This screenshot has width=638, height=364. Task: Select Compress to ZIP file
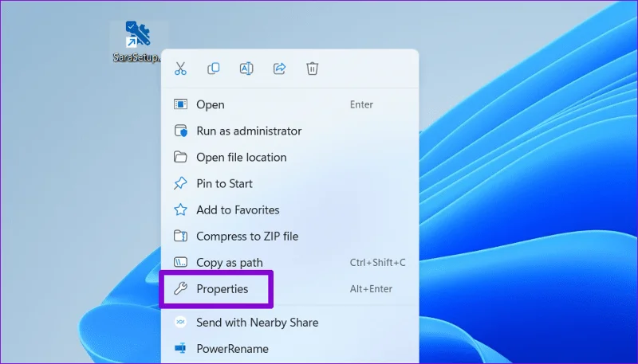pyautogui.click(x=289, y=237)
